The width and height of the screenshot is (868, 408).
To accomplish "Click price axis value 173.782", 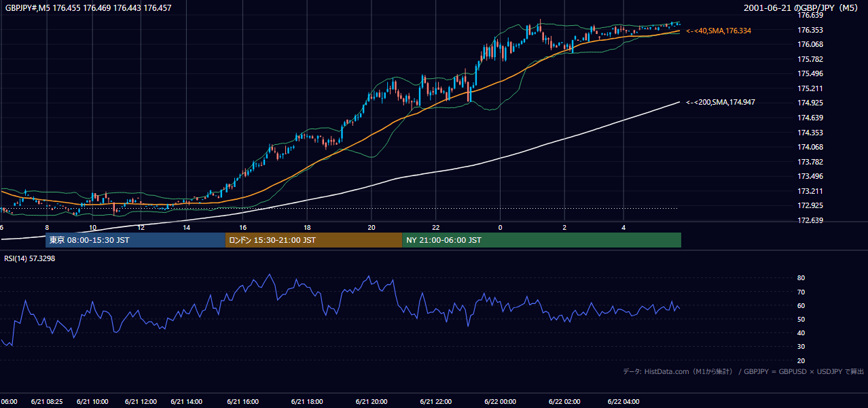I will pyautogui.click(x=810, y=162).
